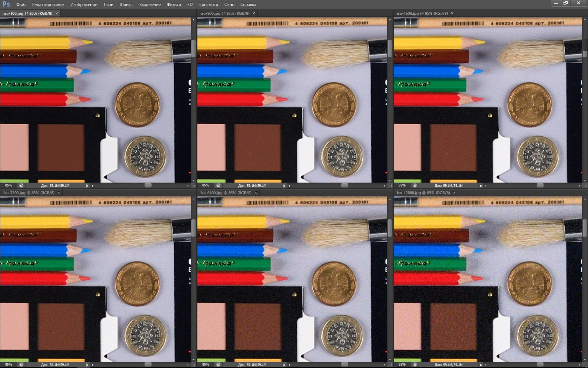
Task: Expand status info arrow in iso-3200.jpg window
Action: pos(87,365)
